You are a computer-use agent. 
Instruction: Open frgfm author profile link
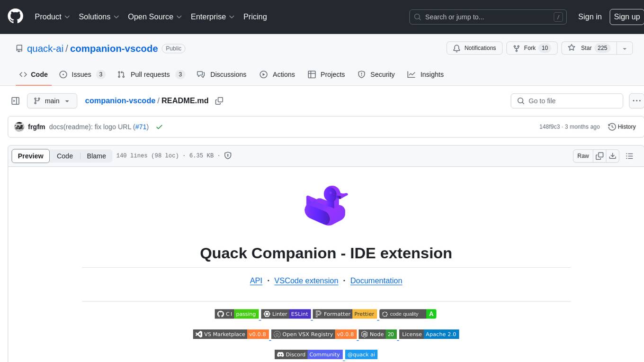click(36, 127)
